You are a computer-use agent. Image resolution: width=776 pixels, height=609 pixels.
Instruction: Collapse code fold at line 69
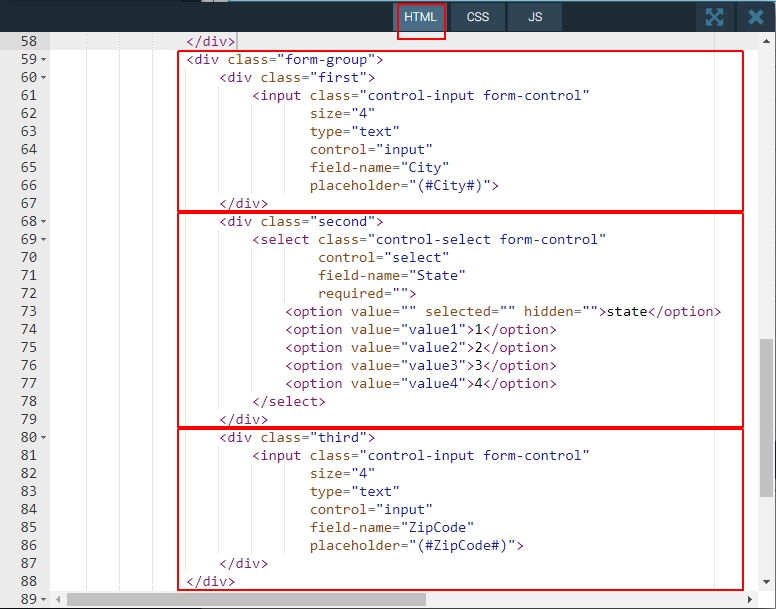coord(44,239)
